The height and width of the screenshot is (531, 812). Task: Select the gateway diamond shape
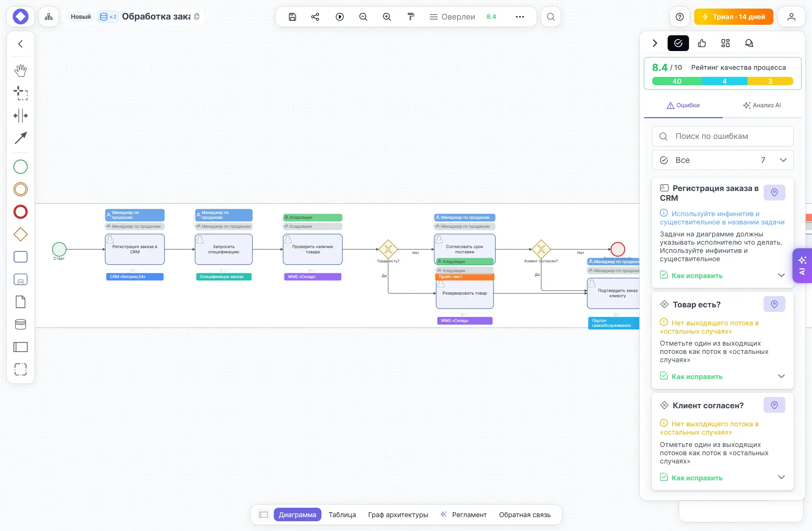[21, 235]
